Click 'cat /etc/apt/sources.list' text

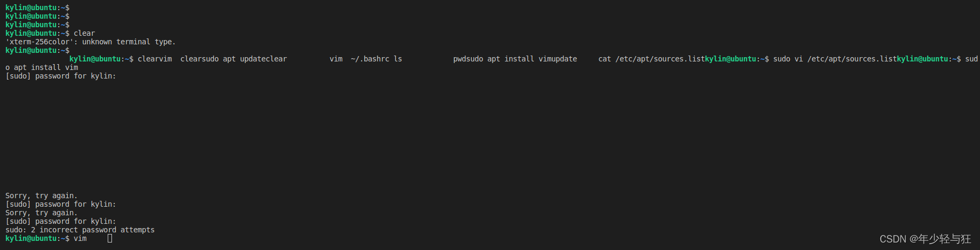pyautogui.click(x=652, y=59)
